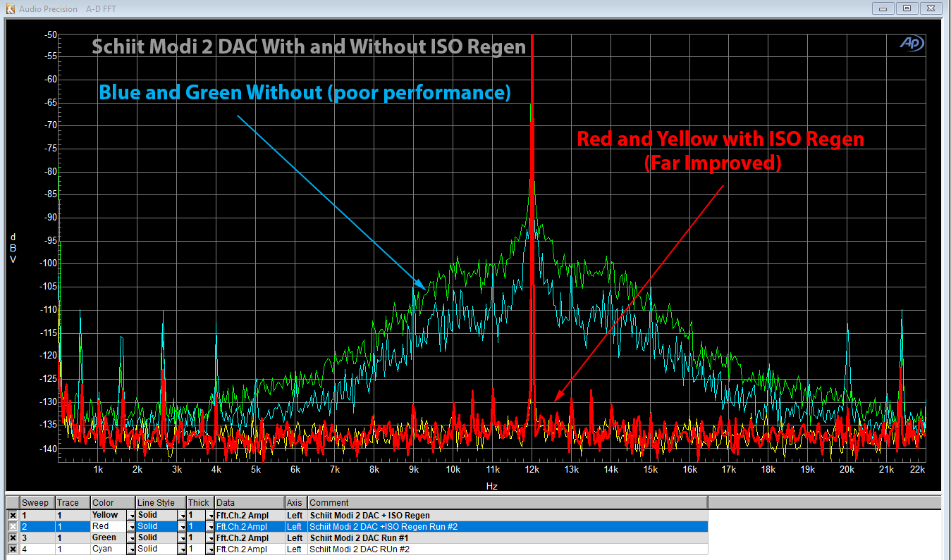Open the Yellow color dropdown arrow
951x560 pixels.
tap(130, 516)
